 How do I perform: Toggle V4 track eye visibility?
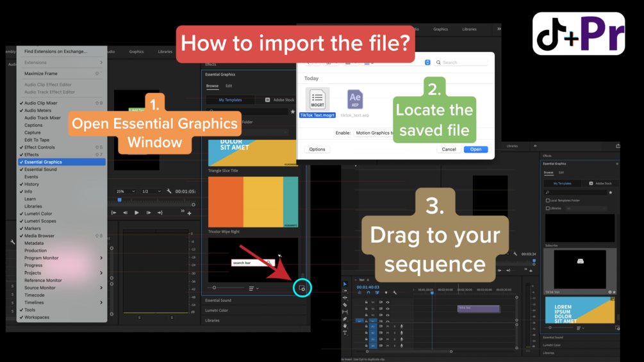coord(387,302)
